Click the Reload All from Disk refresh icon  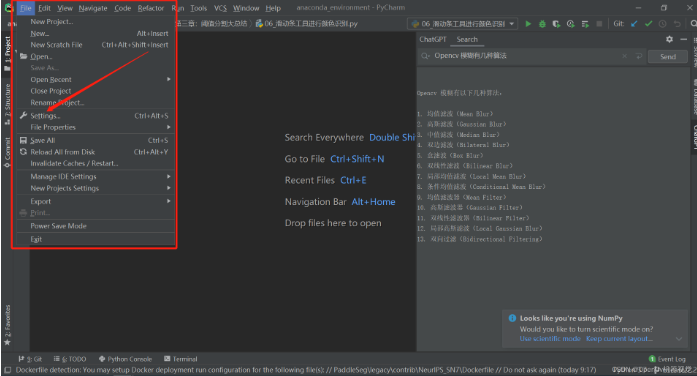24,152
